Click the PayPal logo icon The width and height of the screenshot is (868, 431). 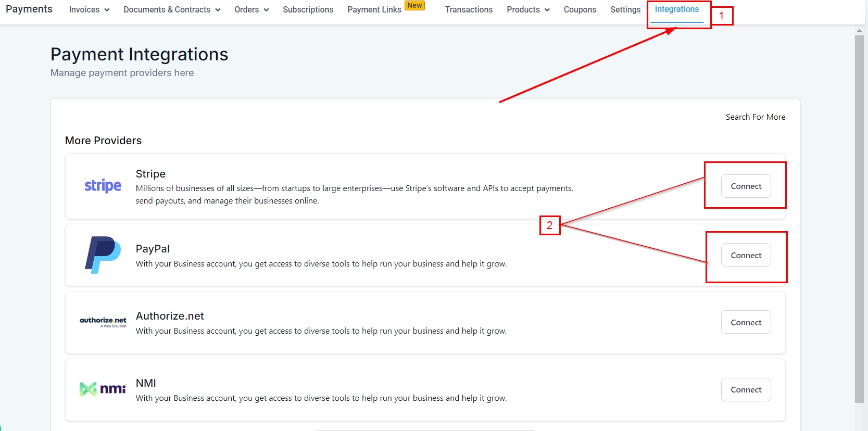(103, 255)
